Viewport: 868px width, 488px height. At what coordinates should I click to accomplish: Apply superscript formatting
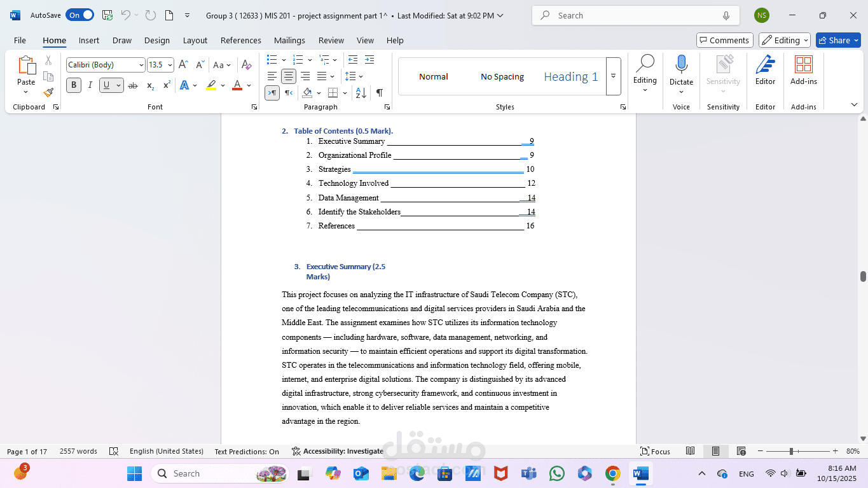coord(167,85)
